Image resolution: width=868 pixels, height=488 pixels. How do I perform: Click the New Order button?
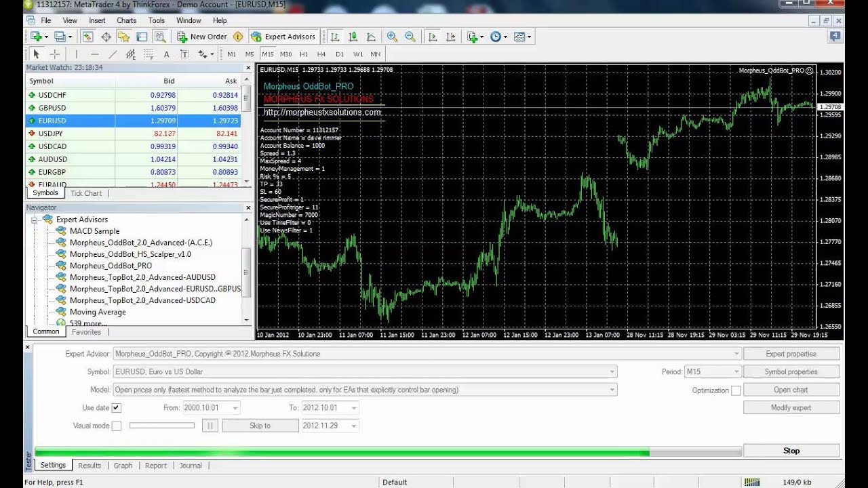tap(202, 37)
